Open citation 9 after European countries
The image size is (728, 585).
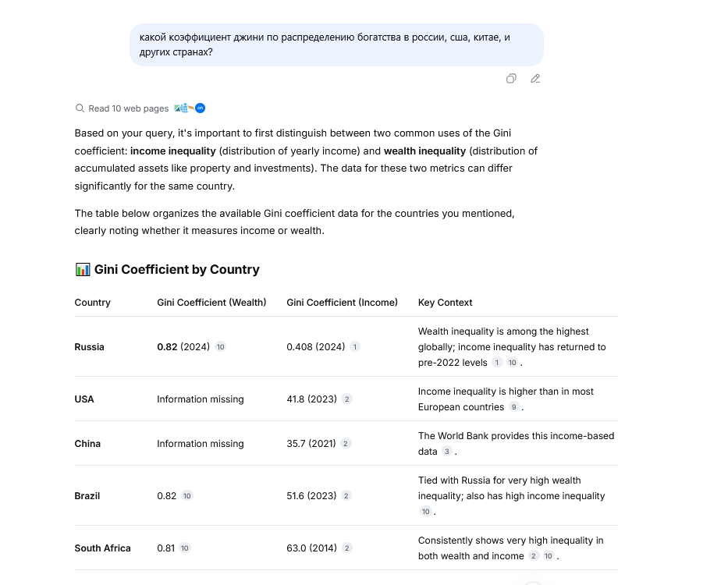(x=513, y=407)
